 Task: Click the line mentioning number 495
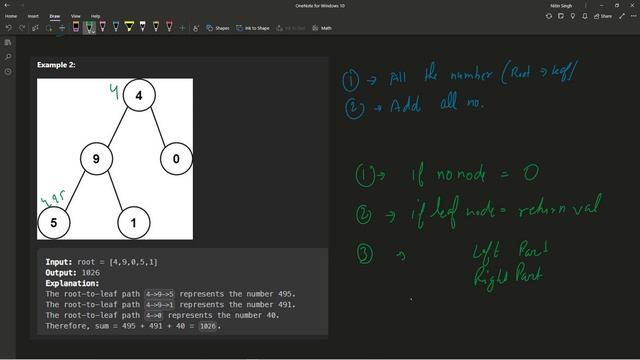click(x=170, y=294)
